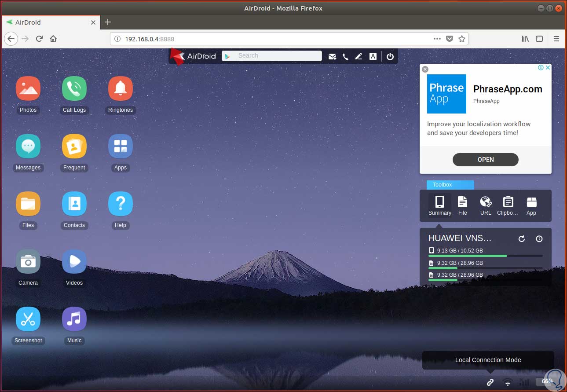Open the Ringtones icon

click(x=121, y=88)
